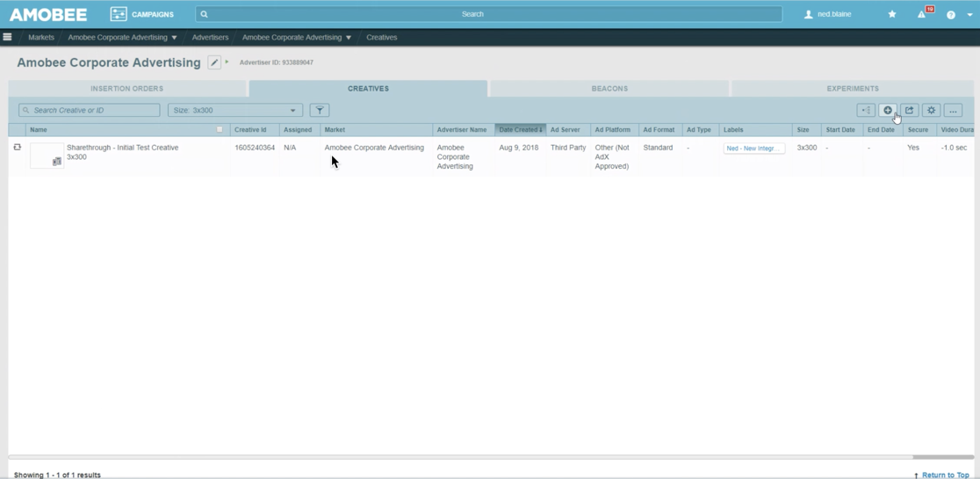The height and width of the screenshot is (479, 980).
Task: Expand the small arrow beside edit pencil
Action: click(x=227, y=62)
